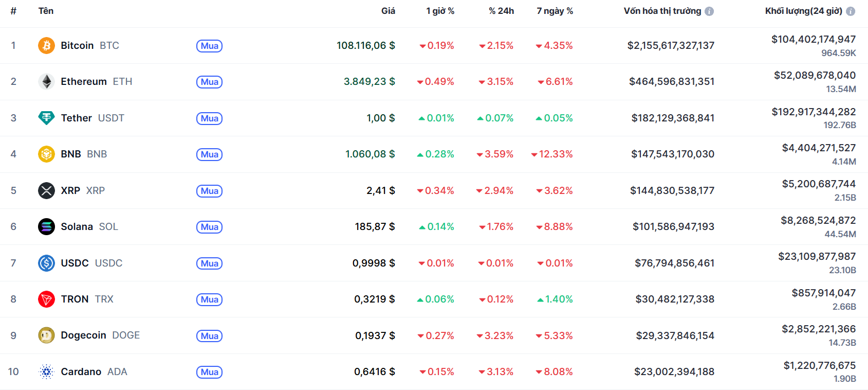Click Mua button for Ethereum
The height and width of the screenshot is (390, 868).
click(x=210, y=82)
